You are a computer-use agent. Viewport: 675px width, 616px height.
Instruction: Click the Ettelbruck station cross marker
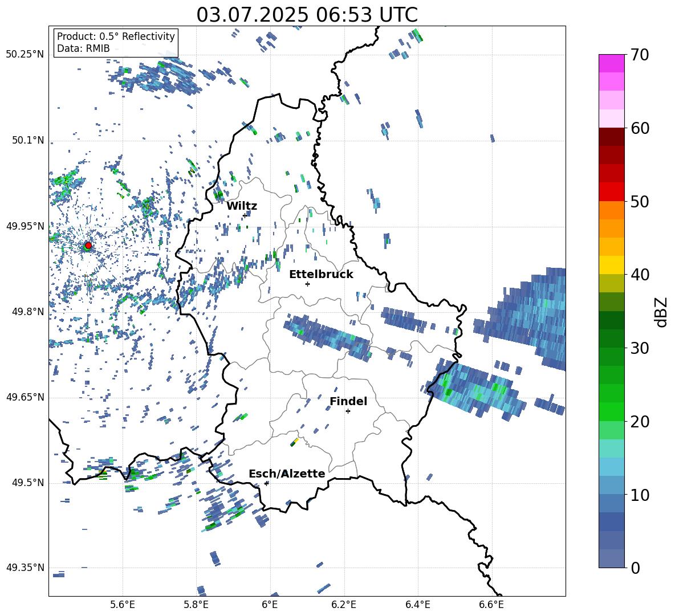[x=307, y=284]
